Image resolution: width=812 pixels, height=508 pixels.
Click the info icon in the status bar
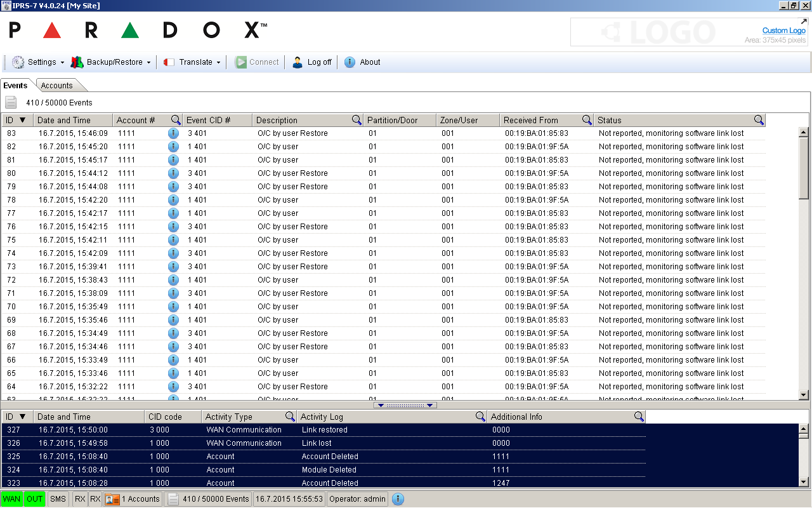pos(398,499)
